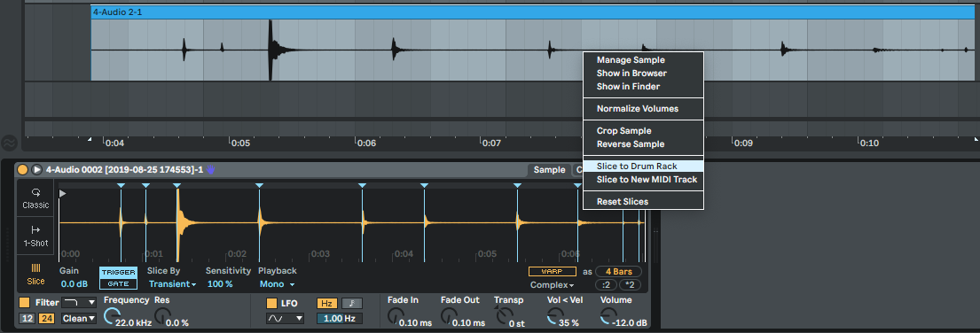Viewport: 980px width, 333px height.
Task: Select the slice marker on the loudest transient
Action: click(x=176, y=186)
